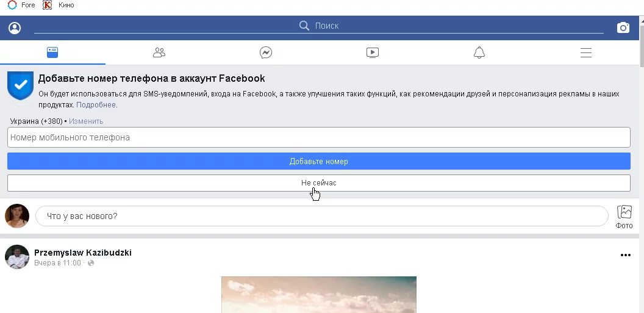The image size is (644, 313).
Task: Follow the Подробнее link
Action: [96, 105]
